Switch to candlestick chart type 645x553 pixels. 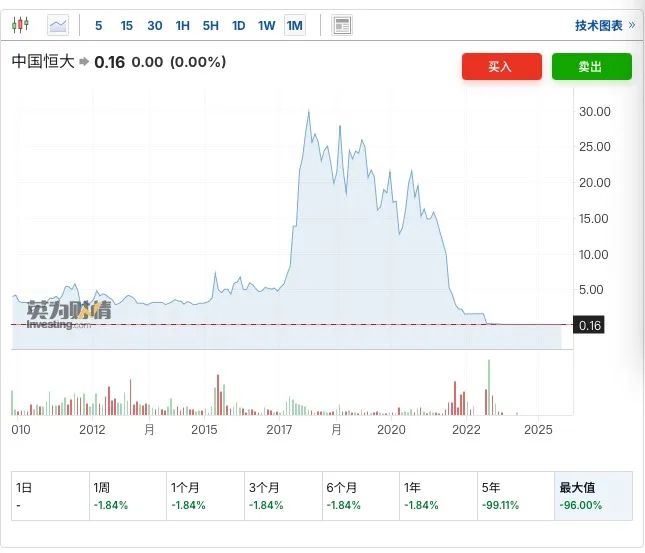[x=23, y=25]
